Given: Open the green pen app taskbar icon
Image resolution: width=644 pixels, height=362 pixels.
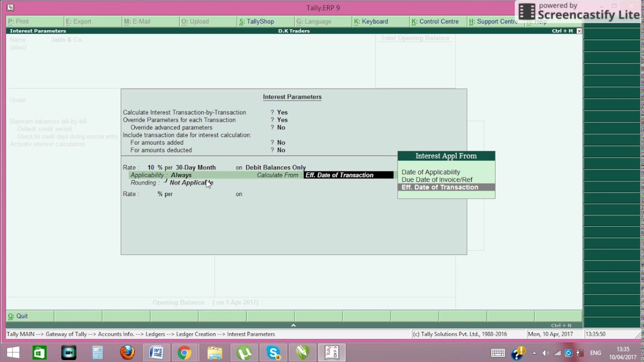Looking at the screenshot, I should [x=302, y=353].
